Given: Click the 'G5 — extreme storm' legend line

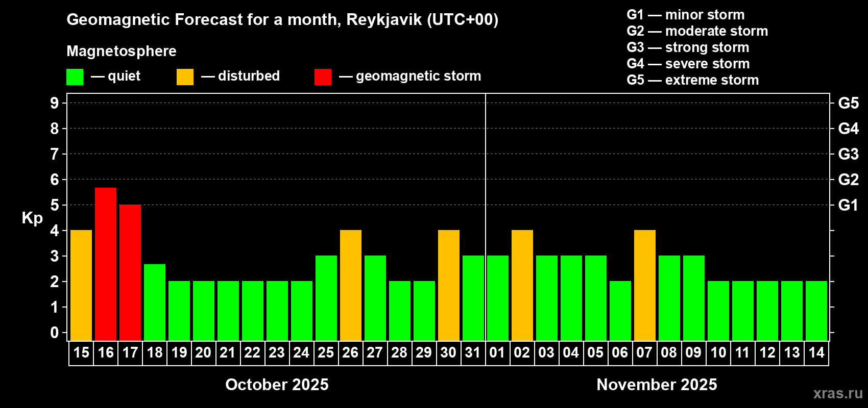Looking at the screenshot, I should [x=693, y=80].
